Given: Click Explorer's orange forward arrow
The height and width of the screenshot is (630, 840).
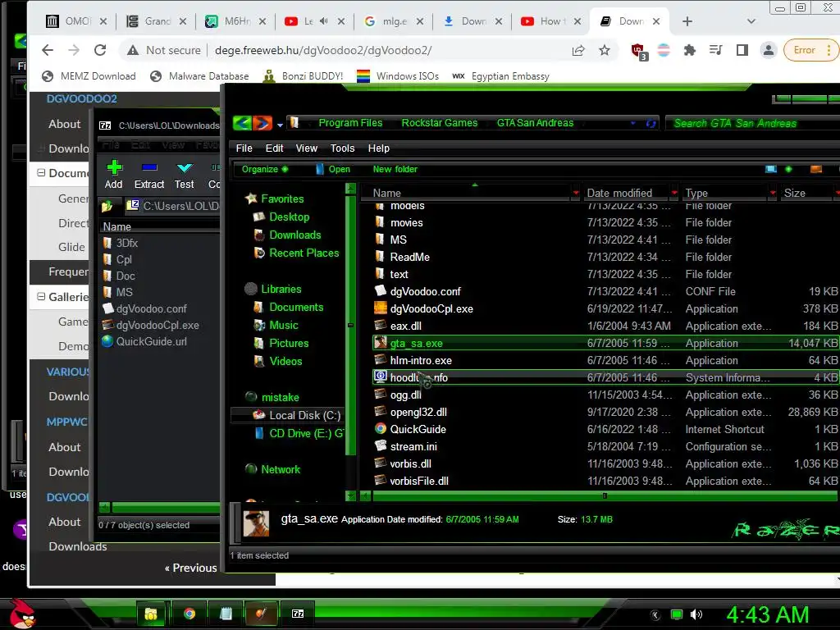Looking at the screenshot, I should [262, 123].
